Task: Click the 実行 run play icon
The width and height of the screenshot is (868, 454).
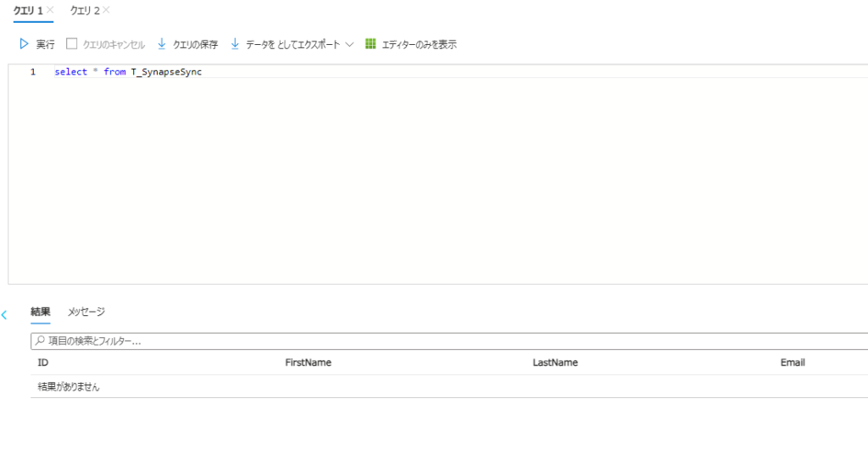Action: pyautogui.click(x=25, y=44)
